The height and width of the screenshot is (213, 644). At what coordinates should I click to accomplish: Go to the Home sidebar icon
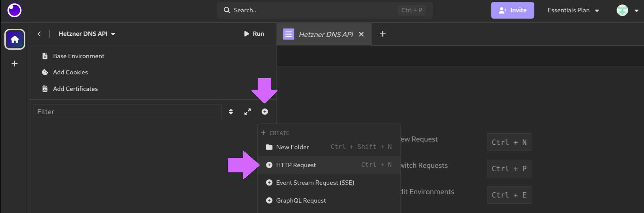(x=15, y=39)
